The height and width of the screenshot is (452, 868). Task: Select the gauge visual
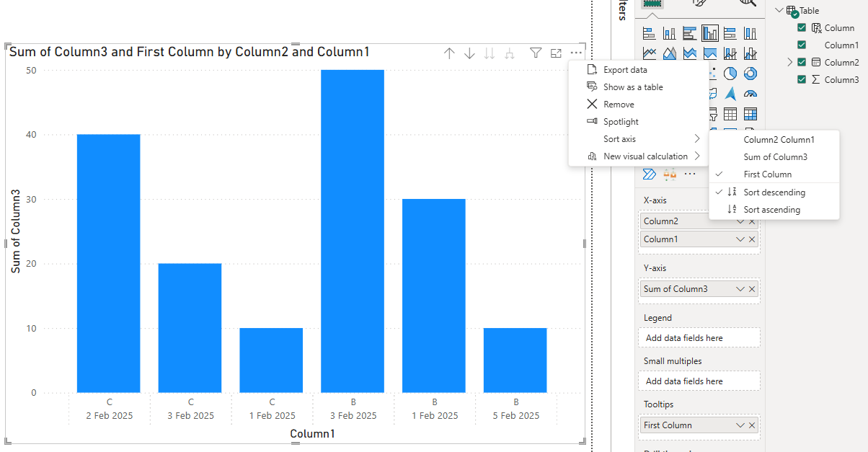[750, 94]
